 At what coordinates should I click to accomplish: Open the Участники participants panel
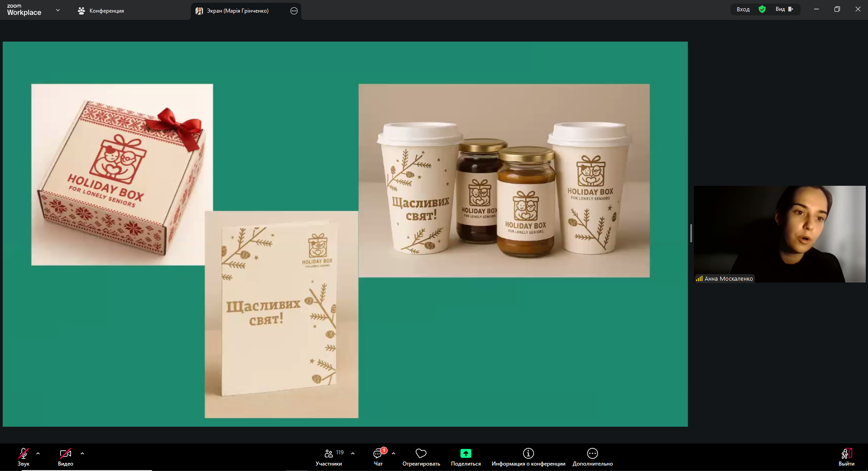point(329,457)
